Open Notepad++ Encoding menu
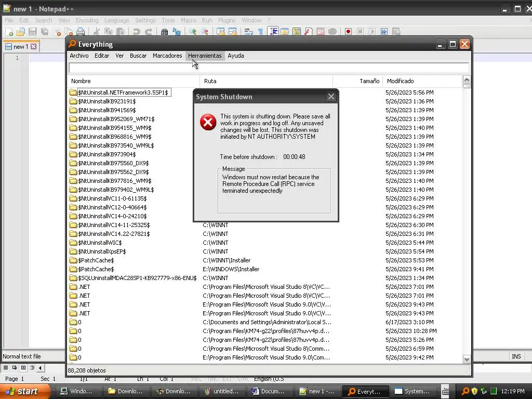This screenshot has width=532, height=399. click(x=87, y=20)
